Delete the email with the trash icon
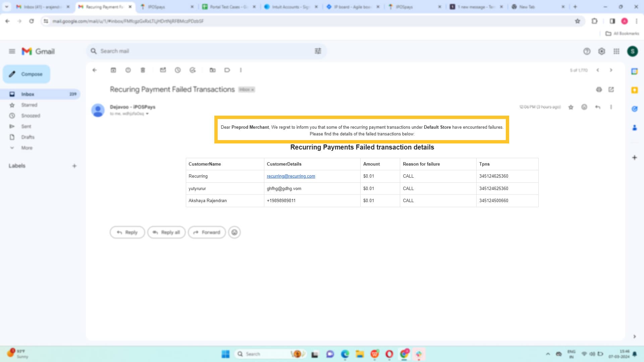The image size is (644, 362). point(143,70)
